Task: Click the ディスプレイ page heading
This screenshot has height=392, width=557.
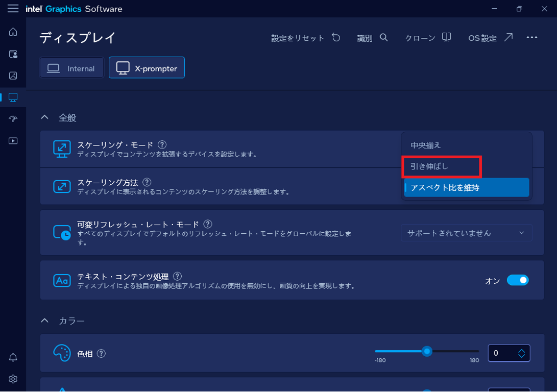Action: coord(78,38)
